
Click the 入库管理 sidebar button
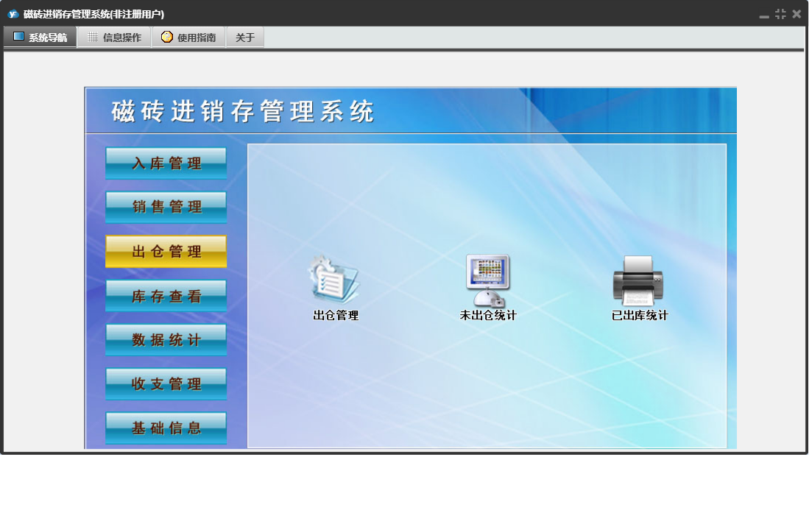166,163
